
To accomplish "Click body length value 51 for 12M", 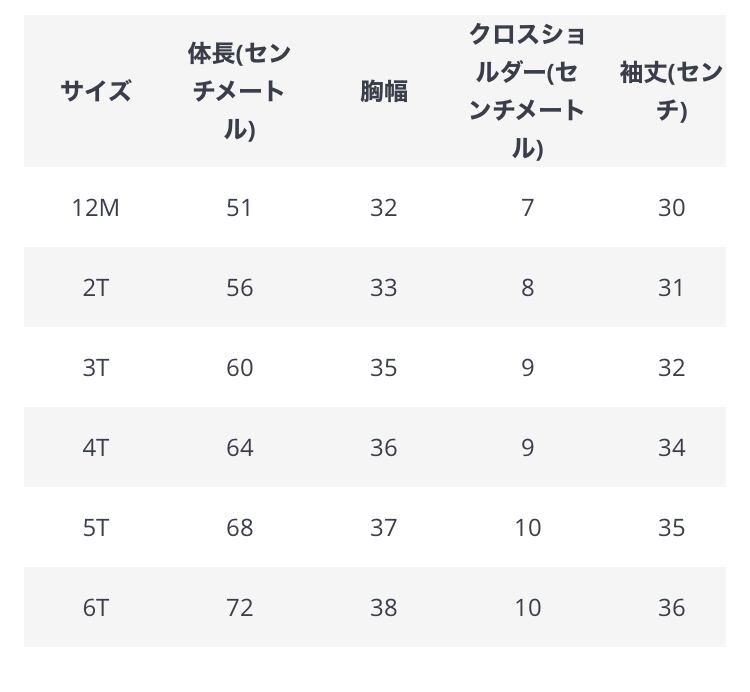I will 239,208.
